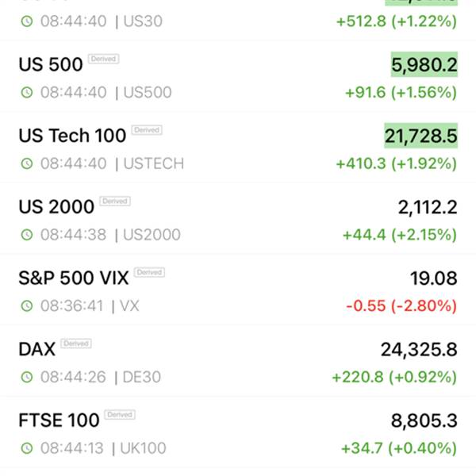Tap the red -0.55 (-2.80%) change
This screenshot has height=476, width=476.
[x=401, y=305]
